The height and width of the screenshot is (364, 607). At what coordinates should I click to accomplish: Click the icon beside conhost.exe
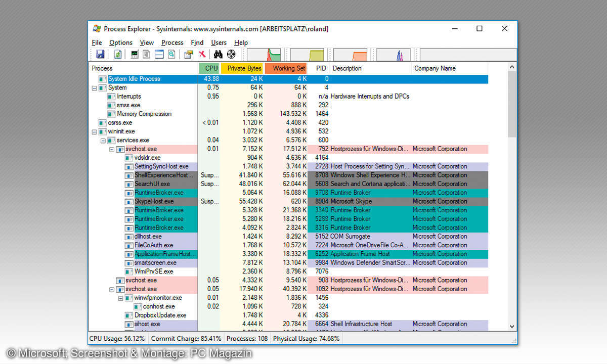pyautogui.click(x=138, y=306)
